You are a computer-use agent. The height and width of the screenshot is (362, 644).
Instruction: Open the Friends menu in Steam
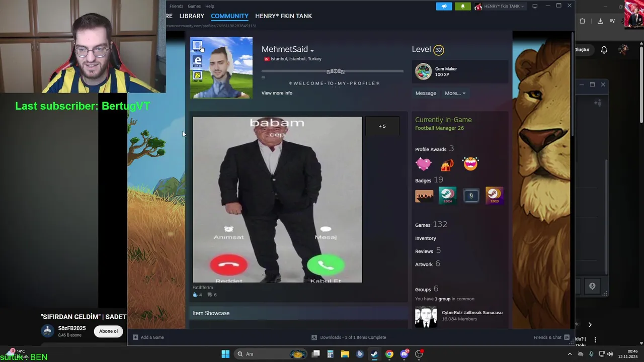click(x=176, y=6)
